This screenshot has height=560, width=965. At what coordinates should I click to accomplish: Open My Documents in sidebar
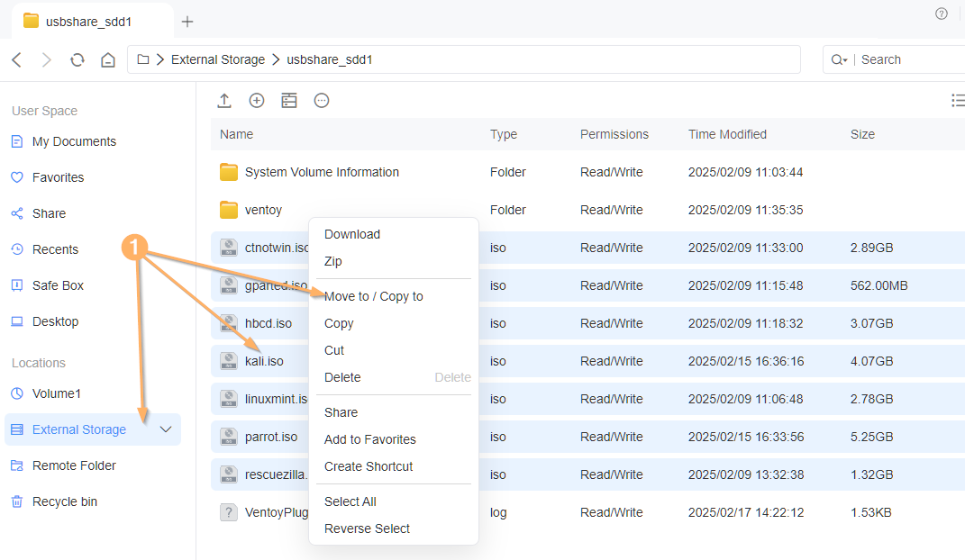[x=74, y=141]
